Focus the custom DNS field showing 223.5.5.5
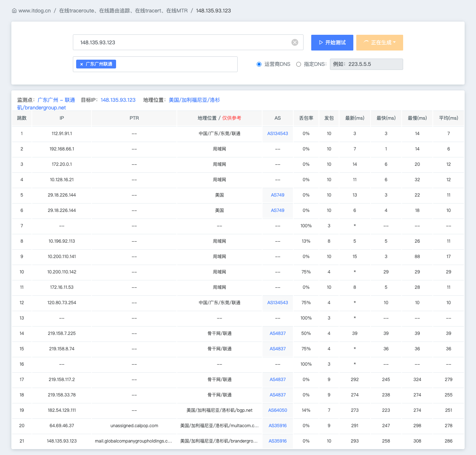The width and height of the screenshot is (476, 455). pyautogui.click(x=367, y=64)
